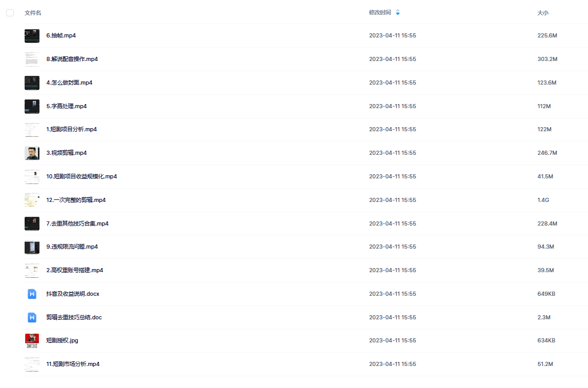
Task: Open 8.解说配音操作.mp4 file name
Action: point(72,59)
